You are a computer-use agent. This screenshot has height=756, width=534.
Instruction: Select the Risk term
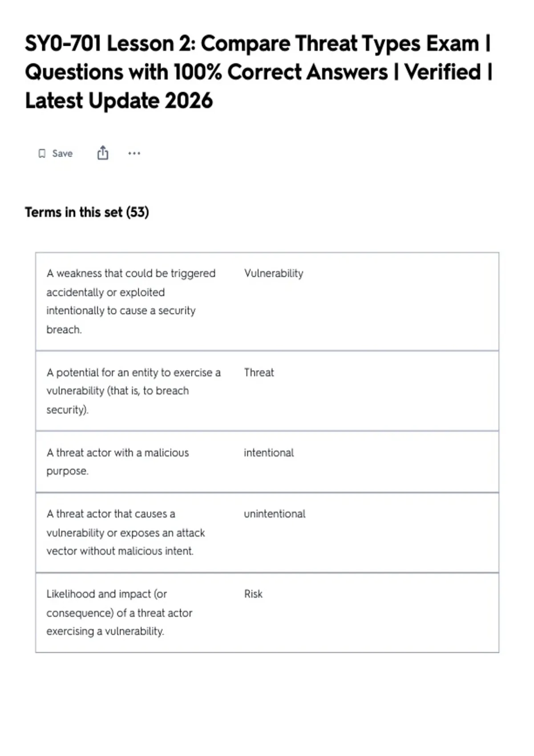point(253,594)
